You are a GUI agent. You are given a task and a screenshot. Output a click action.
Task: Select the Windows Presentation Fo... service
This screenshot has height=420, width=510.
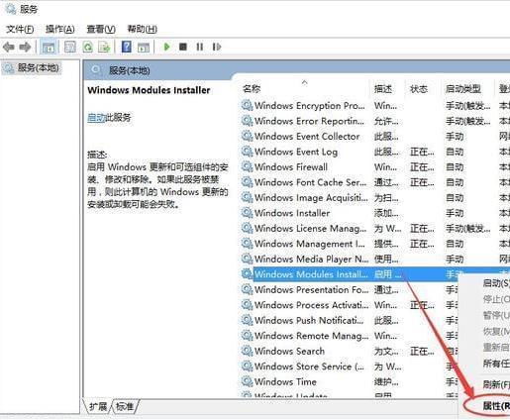pos(311,289)
